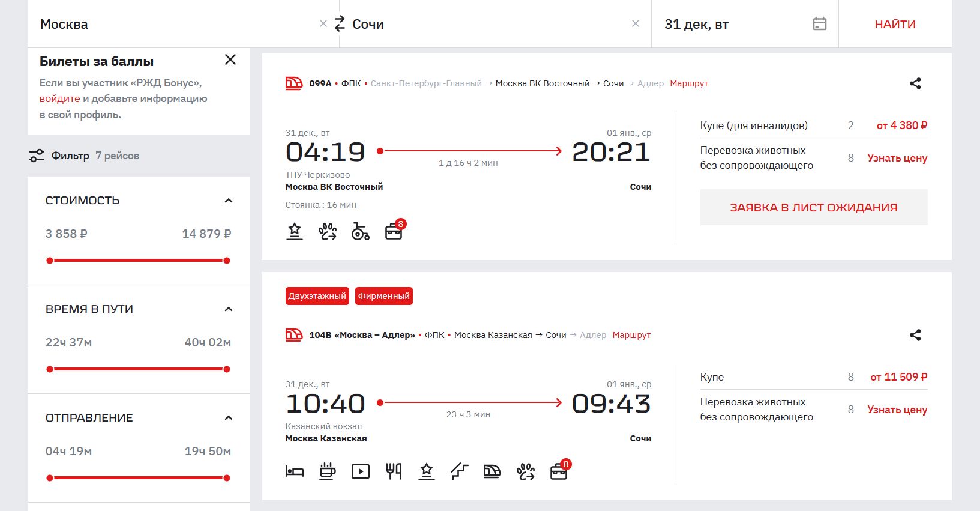Click wheelchair accessibility icon on train 099A
Screen dimensions: 980x511
[x=360, y=231]
